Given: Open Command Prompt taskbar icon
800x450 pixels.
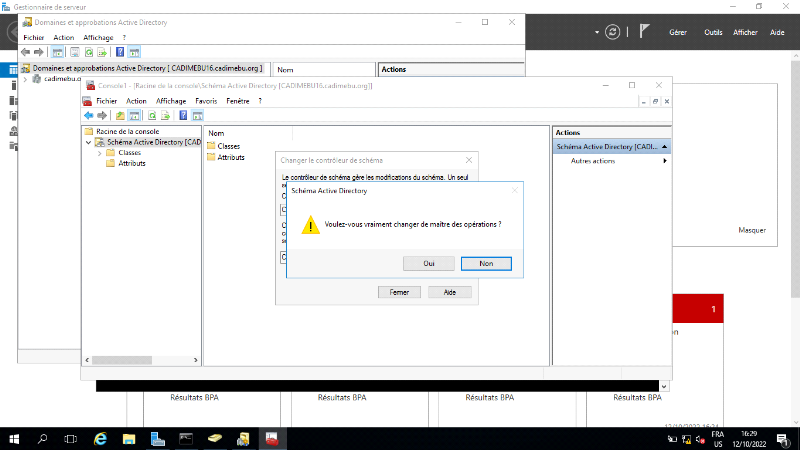Looking at the screenshot, I should click(186, 439).
